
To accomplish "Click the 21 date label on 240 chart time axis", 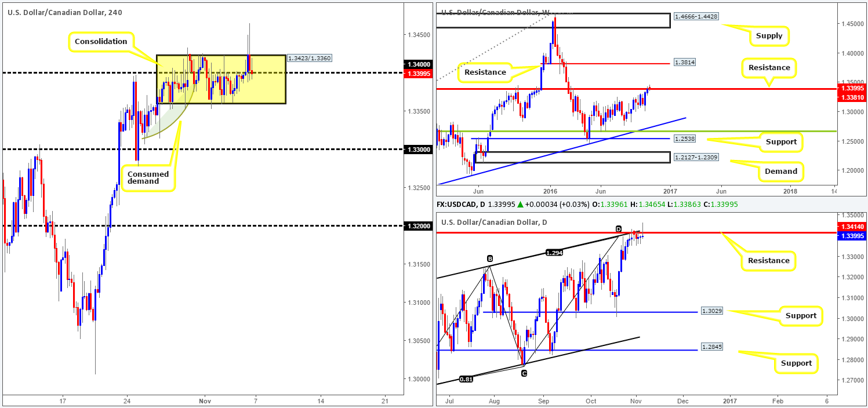I will pyautogui.click(x=386, y=400).
